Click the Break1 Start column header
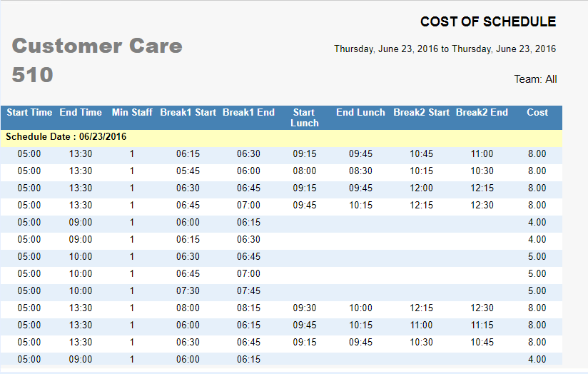The height and width of the screenshot is (374, 588). pos(188,113)
